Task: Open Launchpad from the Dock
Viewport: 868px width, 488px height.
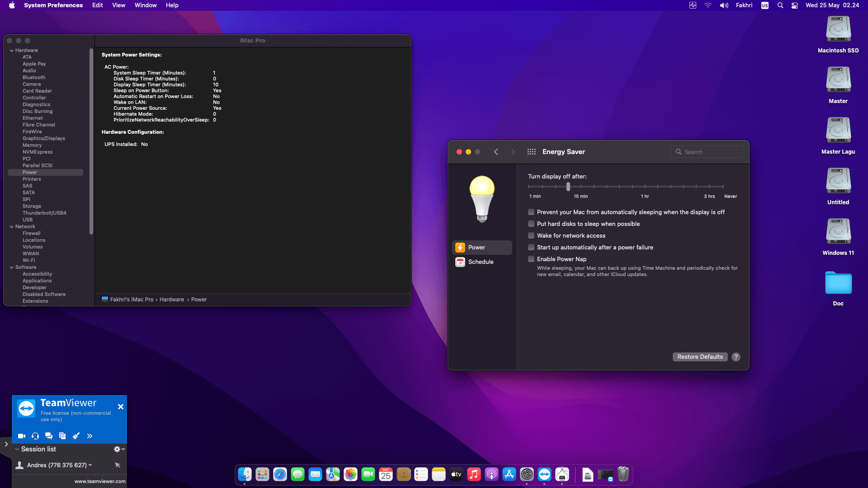Action: point(262,474)
